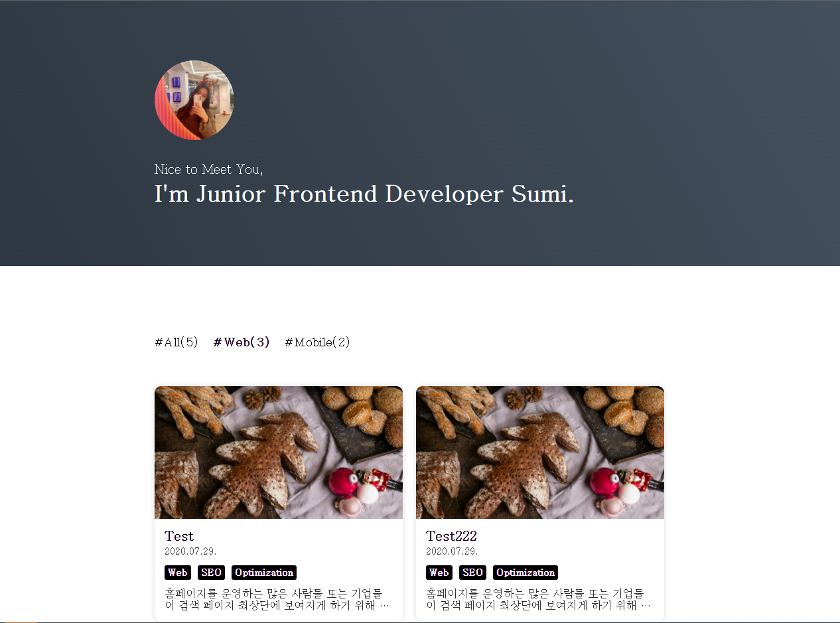The height and width of the screenshot is (623, 840).
Task: Select the #All(5) category filter
Action: point(176,342)
